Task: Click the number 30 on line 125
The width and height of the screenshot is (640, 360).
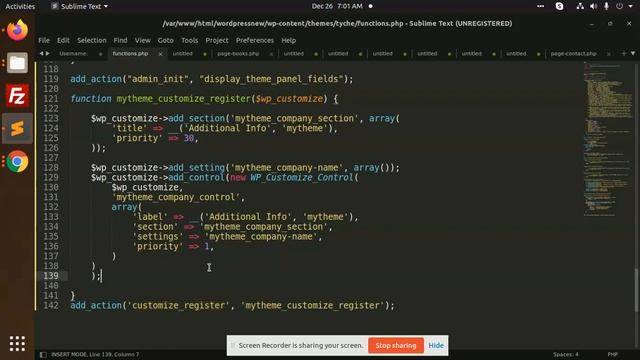Action: pyautogui.click(x=189, y=138)
